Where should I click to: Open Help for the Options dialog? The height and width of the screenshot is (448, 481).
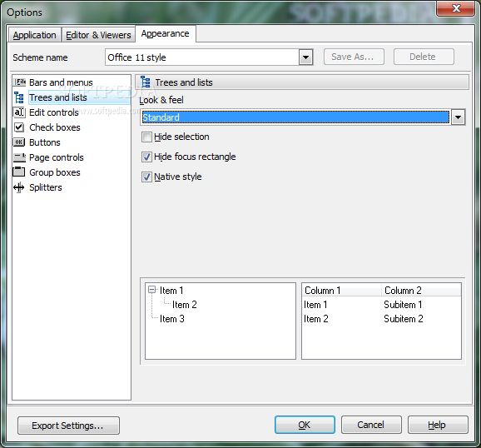pyautogui.click(x=438, y=425)
